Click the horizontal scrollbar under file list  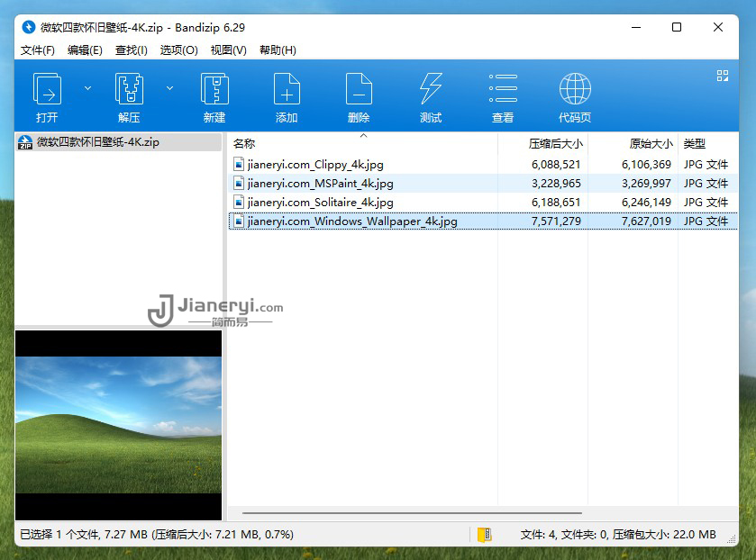point(412,513)
